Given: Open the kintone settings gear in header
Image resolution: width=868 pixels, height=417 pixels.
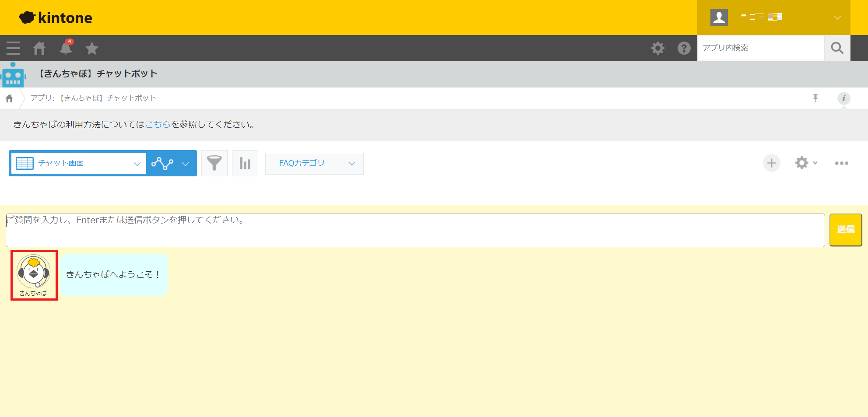Looking at the screenshot, I should tap(657, 48).
